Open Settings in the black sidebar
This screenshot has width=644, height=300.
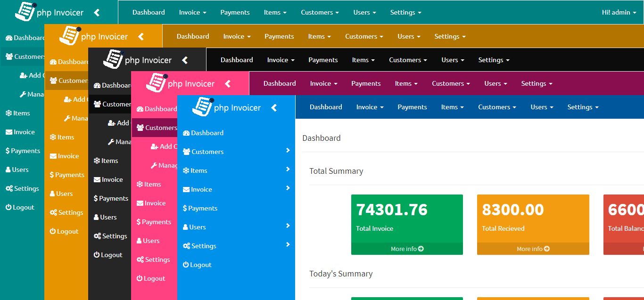(x=110, y=236)
